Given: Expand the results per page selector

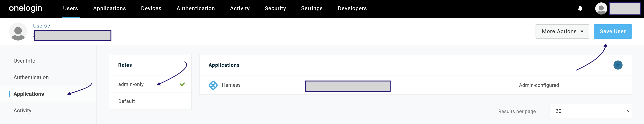Looking at the screenshot, I should [x=590, y=111].
